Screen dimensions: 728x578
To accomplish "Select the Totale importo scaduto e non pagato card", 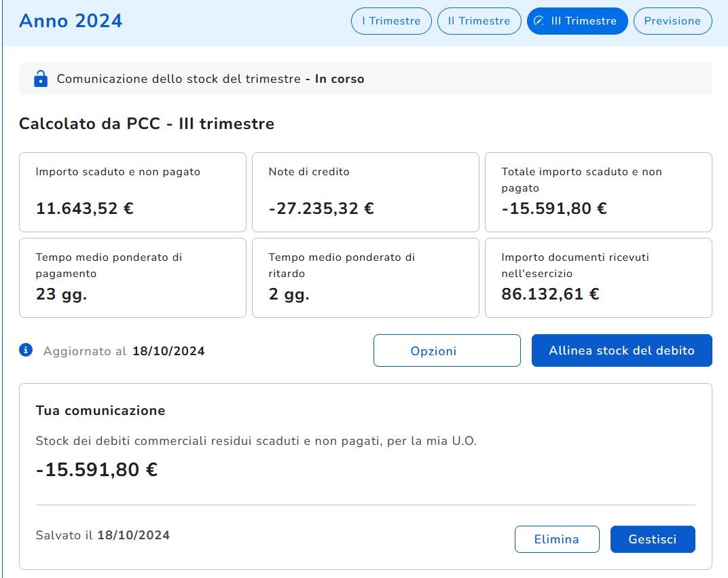I will click(x=598, y=192).
